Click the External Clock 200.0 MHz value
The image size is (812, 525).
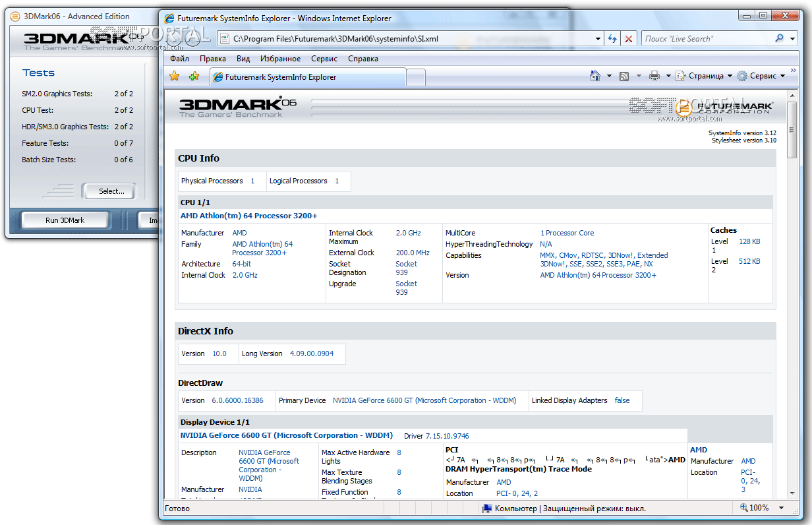point(413,253)
